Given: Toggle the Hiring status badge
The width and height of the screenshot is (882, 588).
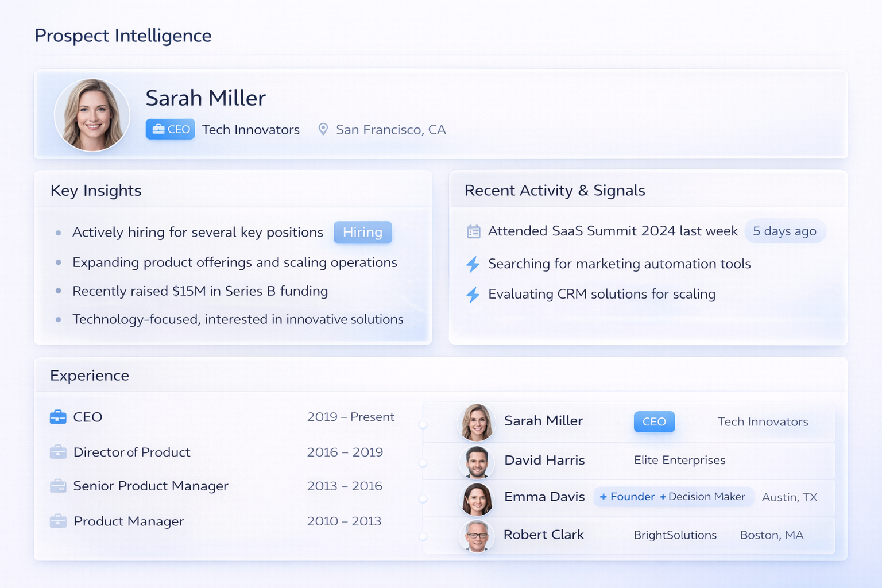Looking at the screenshot, I should click(362, 232).
